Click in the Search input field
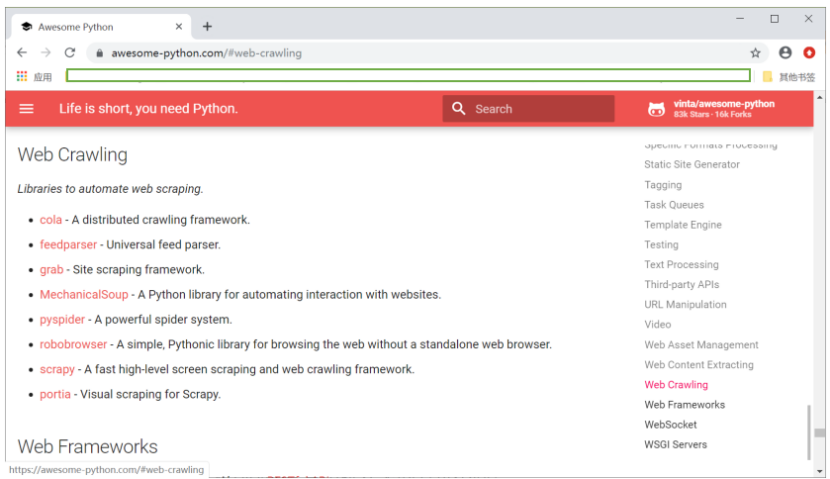The height and width of the screenshot is (479, 830). pos(540,109)
